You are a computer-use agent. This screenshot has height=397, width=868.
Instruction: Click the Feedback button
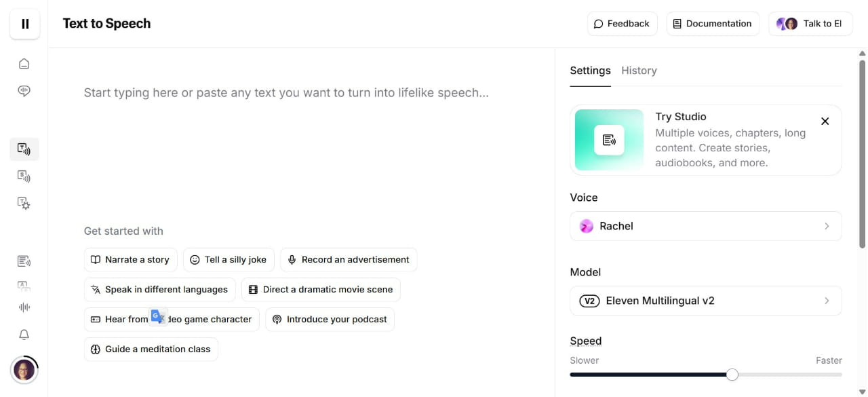click(x=622, y=24)
